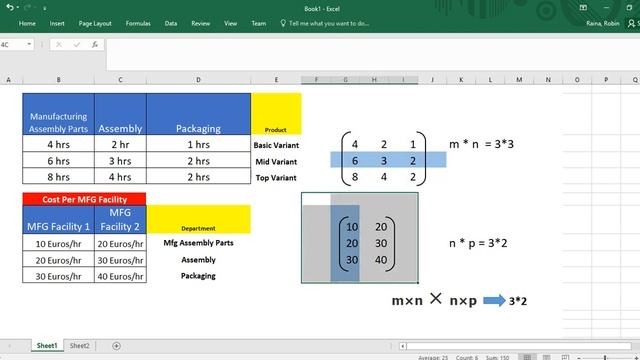Click the Share person icon
The width and height of the screenshot is (640, 360).
631,23
